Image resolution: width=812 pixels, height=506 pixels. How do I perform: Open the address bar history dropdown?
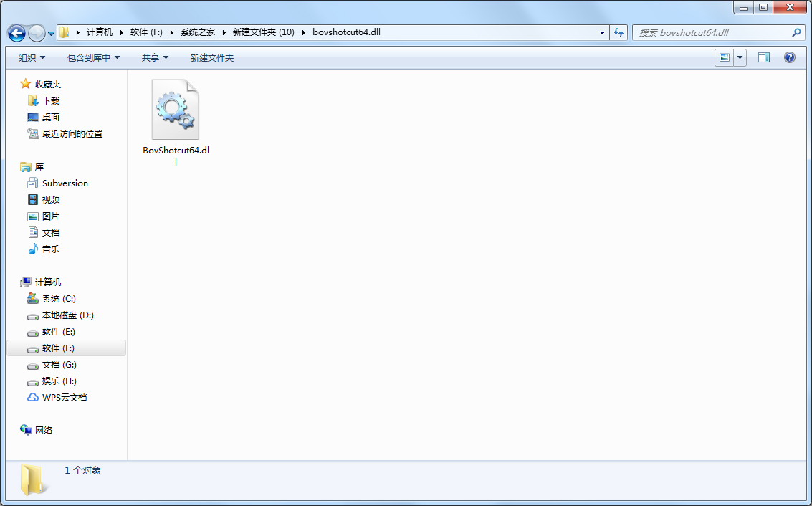click(602, 32)
